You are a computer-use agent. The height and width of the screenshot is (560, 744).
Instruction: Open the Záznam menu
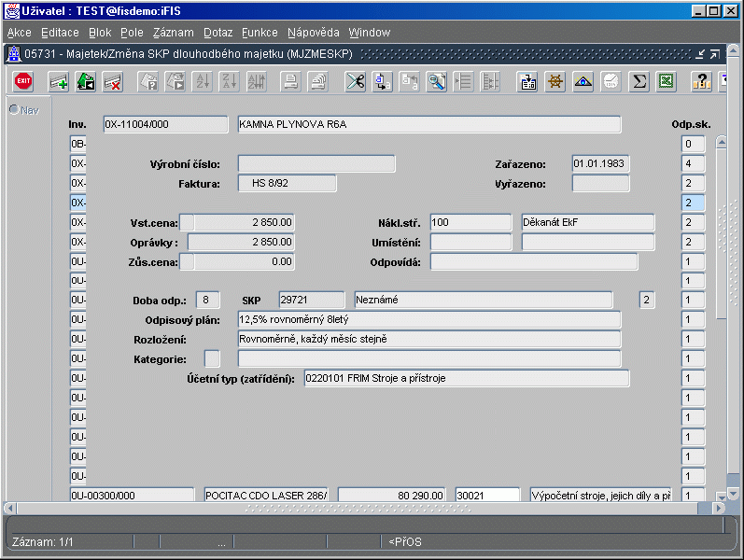[x=173, y=33]
